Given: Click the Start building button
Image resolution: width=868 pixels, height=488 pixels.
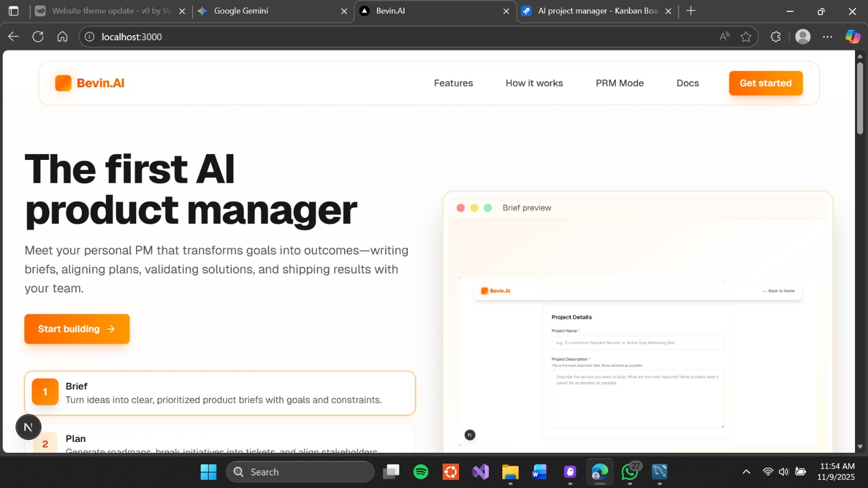Looking at the screenshot, I should pyautogui.click(x=77, y=329).
